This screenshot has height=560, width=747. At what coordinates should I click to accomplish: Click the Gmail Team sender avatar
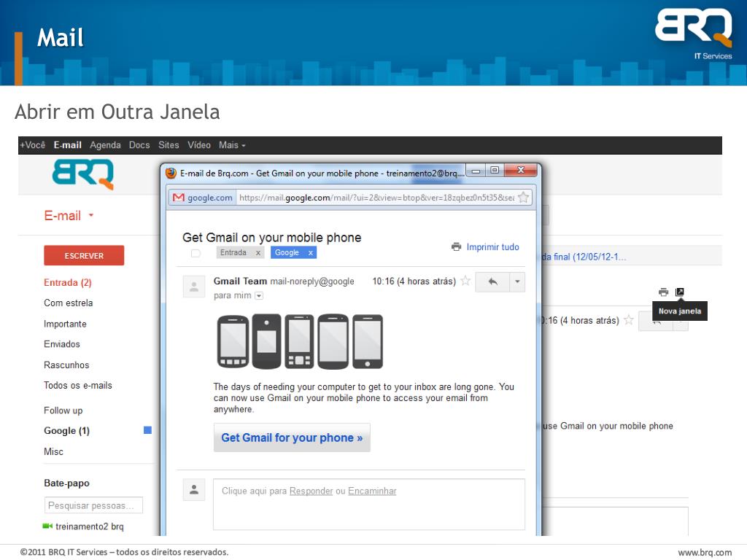tap(194, 287)
